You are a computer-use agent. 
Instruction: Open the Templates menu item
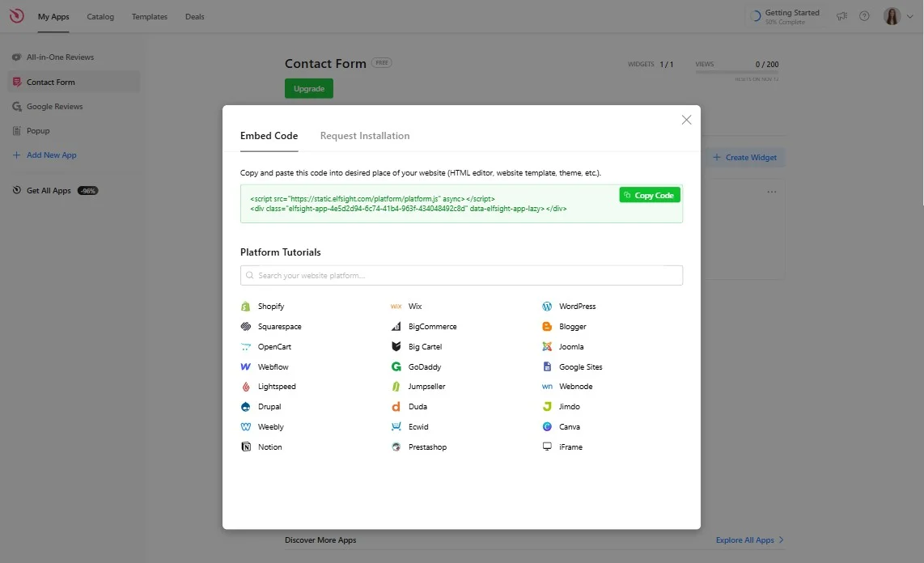click(149, 16)
